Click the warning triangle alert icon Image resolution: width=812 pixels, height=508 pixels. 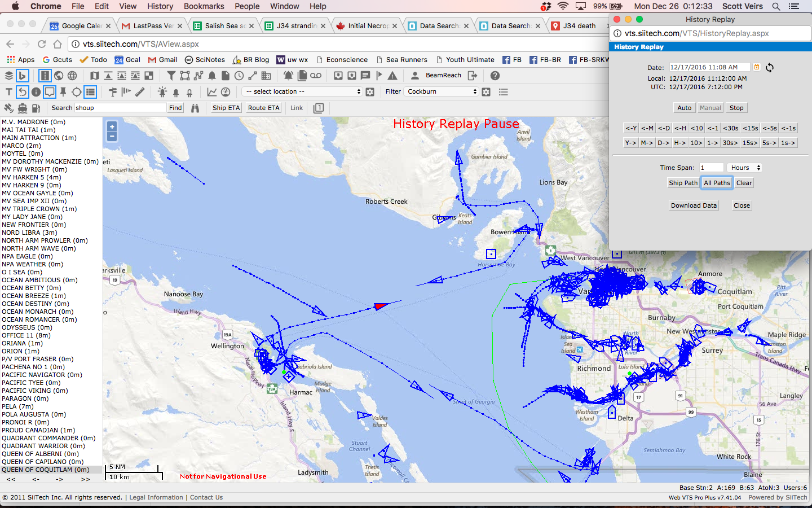[392, 76]
